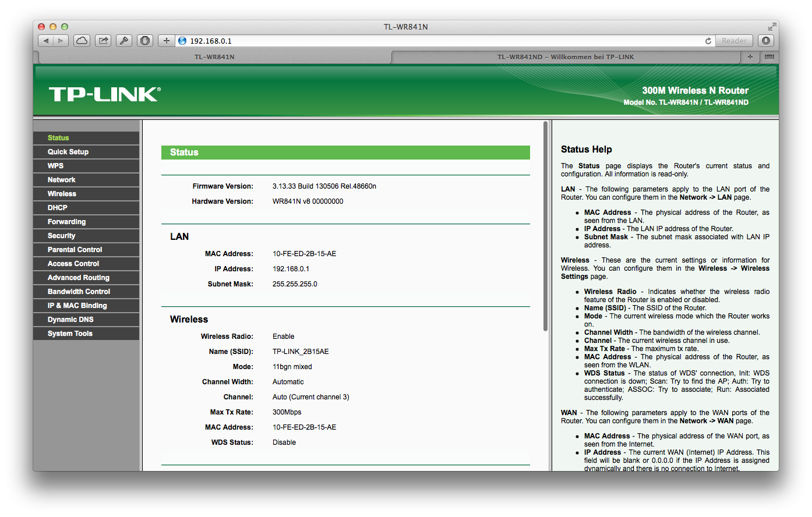Open Security in the sidebar
The image size is (812, 517).
86,236
